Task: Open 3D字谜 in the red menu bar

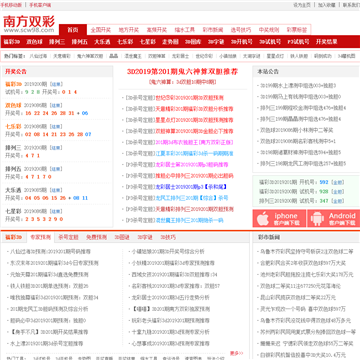Action: pos(216,42)
